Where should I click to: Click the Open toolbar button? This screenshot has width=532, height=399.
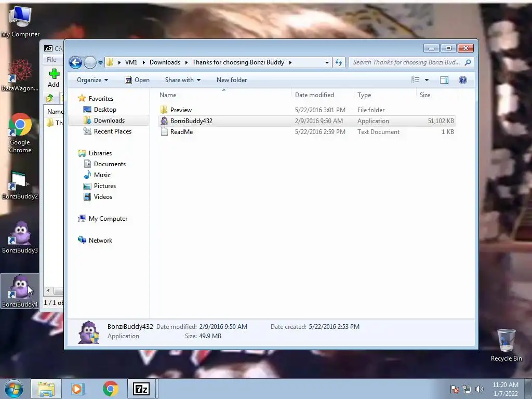pos(137,80)
